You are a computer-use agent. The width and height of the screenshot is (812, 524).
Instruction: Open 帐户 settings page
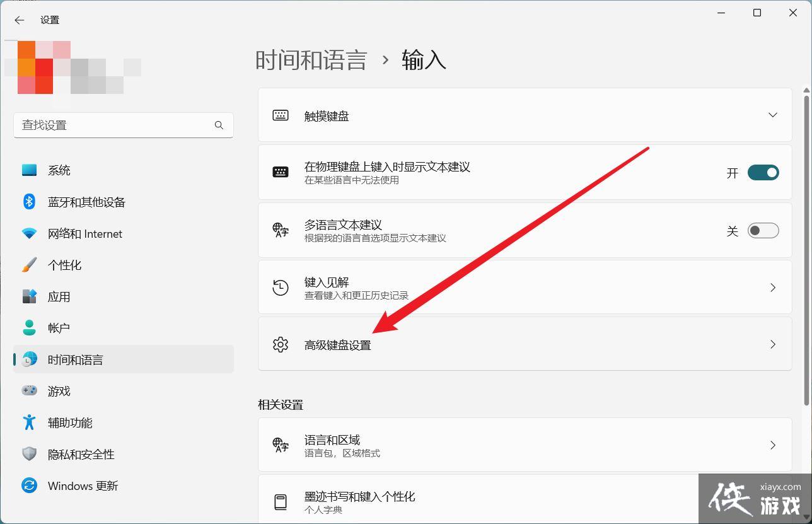pyautogui.click(x=59, y=327)
